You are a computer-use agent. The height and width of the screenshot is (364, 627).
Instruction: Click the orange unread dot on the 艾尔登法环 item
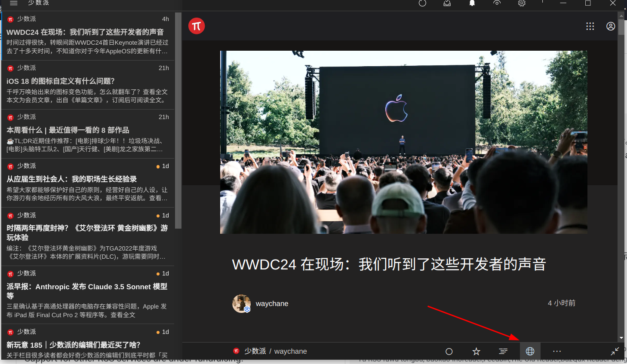[x=158, y=216]
